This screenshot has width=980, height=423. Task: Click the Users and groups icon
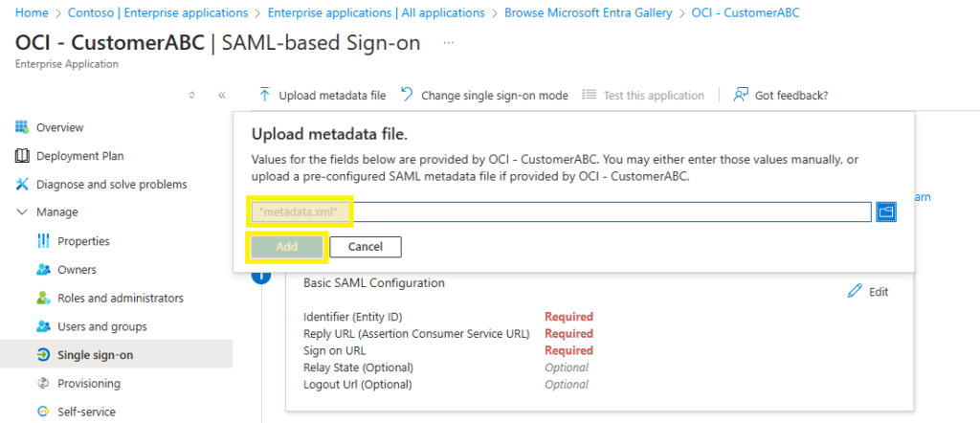coord(43,326)
